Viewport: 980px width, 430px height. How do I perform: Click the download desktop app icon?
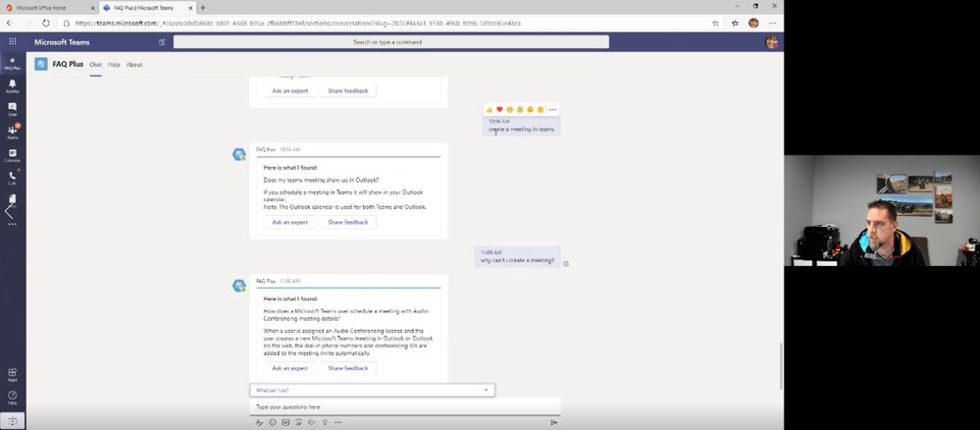point(13,421)
